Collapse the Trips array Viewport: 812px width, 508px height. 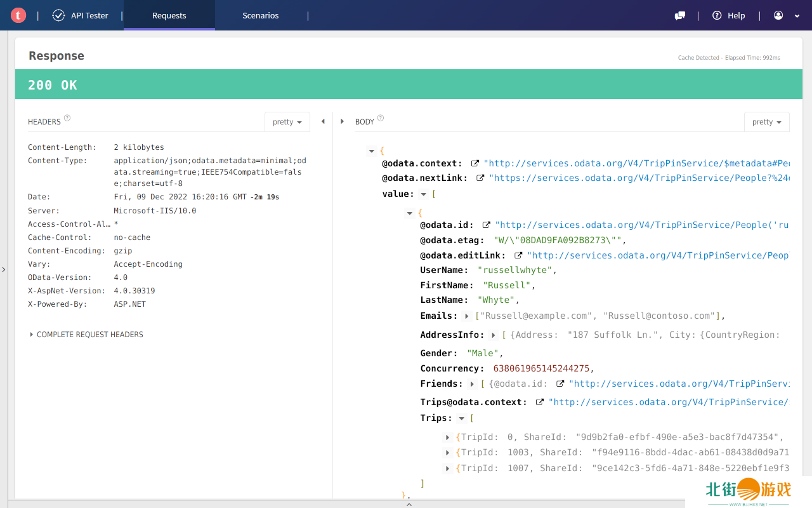(462, 418)
